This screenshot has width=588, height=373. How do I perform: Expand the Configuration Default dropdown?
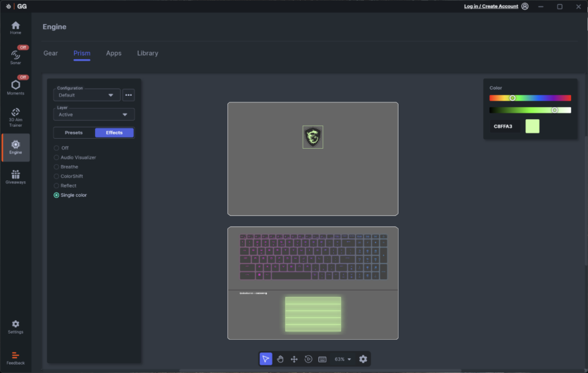[87, 95]
